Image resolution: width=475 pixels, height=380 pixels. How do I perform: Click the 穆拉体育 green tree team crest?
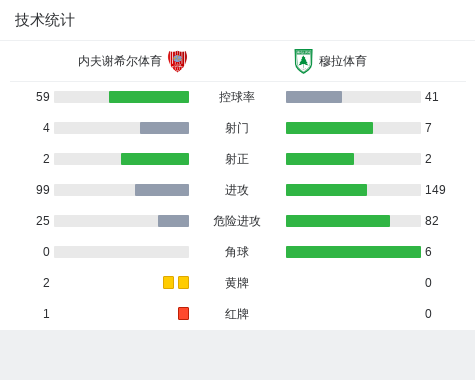(x=303, y=61)
